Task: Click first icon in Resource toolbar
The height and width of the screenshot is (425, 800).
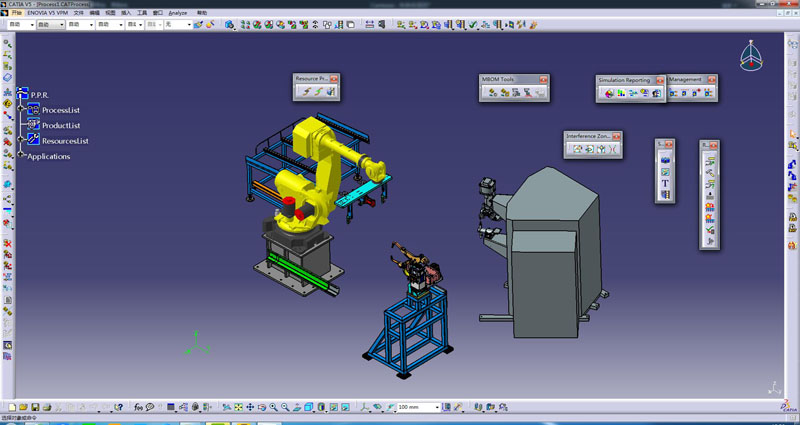Action: [305, 92]
